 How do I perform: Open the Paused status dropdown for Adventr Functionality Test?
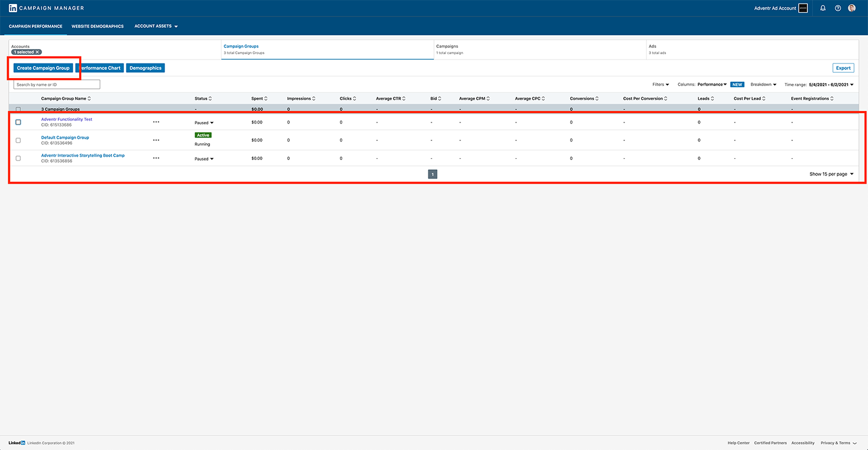point(204,122)
